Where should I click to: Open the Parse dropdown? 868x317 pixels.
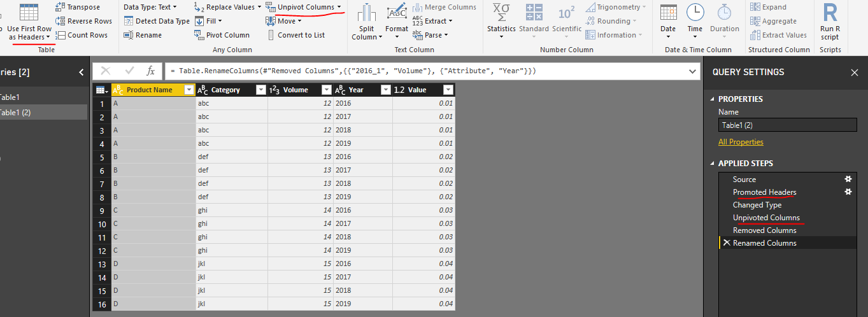[432, 35]
